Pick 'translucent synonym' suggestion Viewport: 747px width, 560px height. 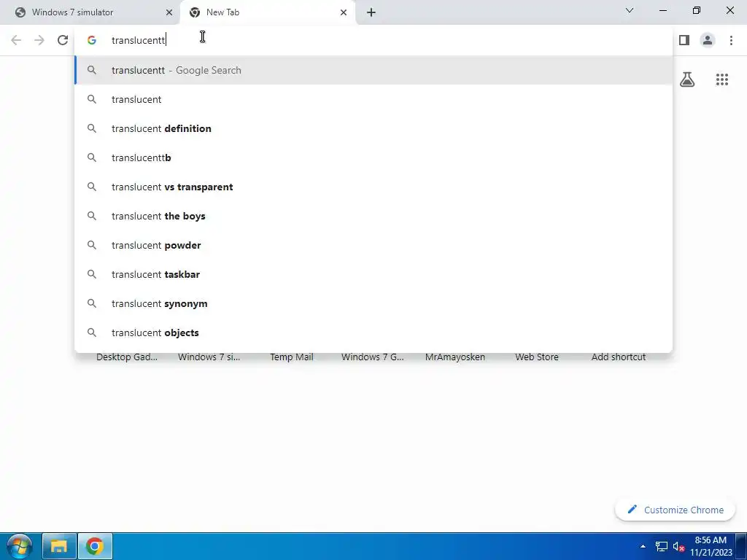coord(373,303)
